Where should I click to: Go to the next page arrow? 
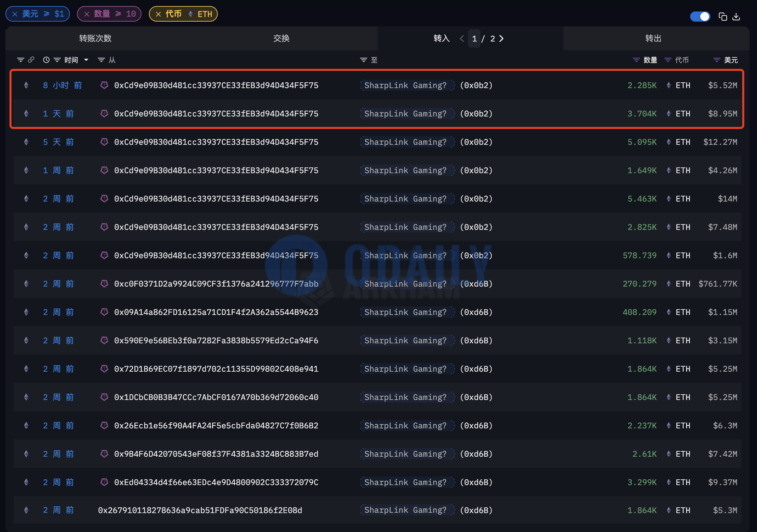tap(501, 38)
